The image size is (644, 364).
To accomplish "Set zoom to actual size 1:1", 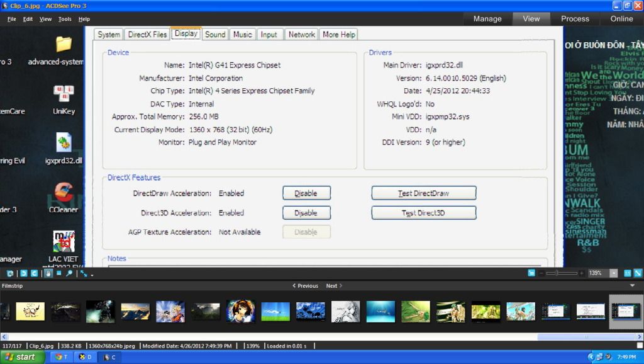I will click(627, 273).
